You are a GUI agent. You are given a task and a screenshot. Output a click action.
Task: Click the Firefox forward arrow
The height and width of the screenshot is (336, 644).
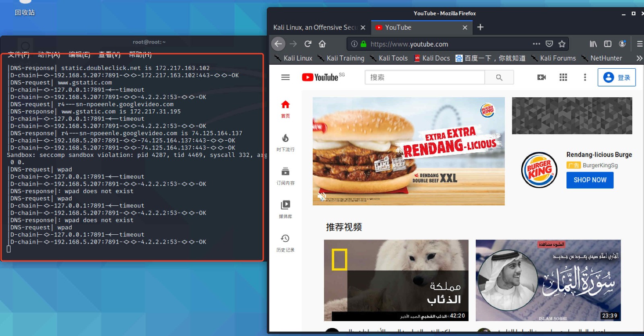click(x=293, y=44)
